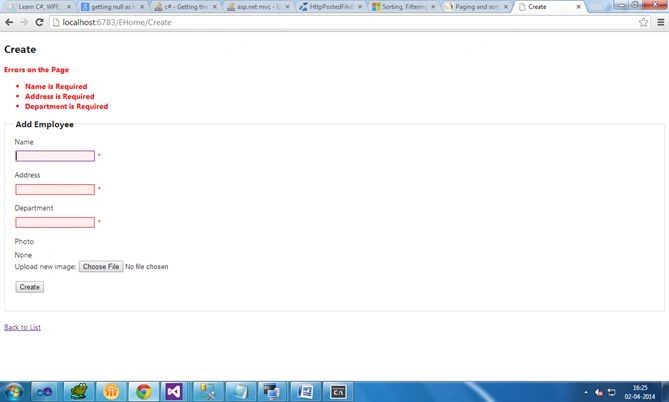Viewport: 669px width, 402px height.
Task: Open the frog icon app in taskbar
Action: click(x=79, y=391)
